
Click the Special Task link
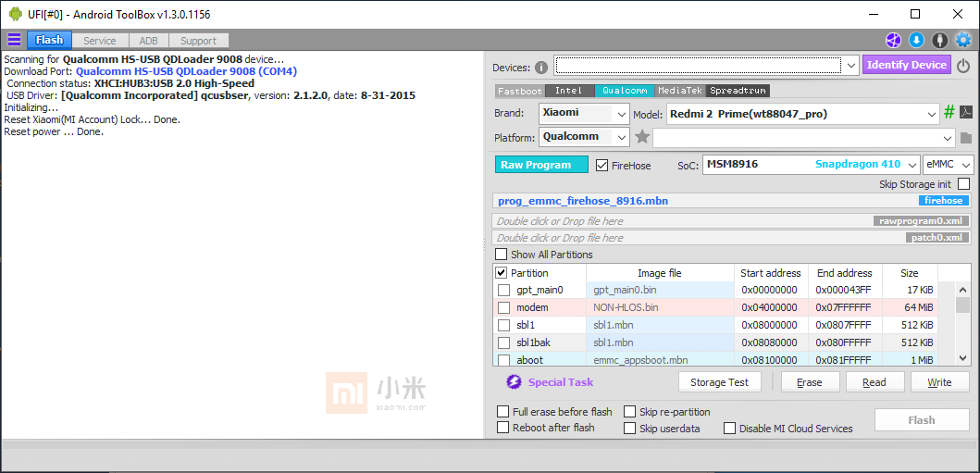coord(561,382)
